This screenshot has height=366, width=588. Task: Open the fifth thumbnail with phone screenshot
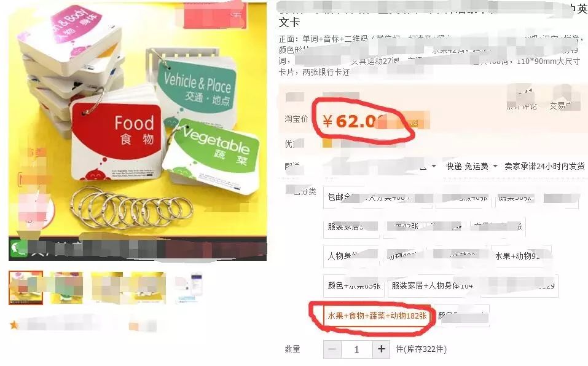(189, 287)
